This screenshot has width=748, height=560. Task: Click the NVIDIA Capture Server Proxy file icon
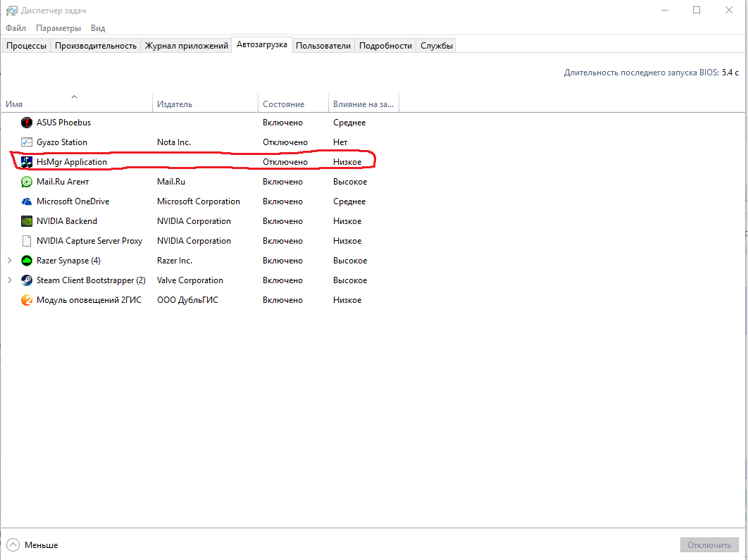(27, 241)
